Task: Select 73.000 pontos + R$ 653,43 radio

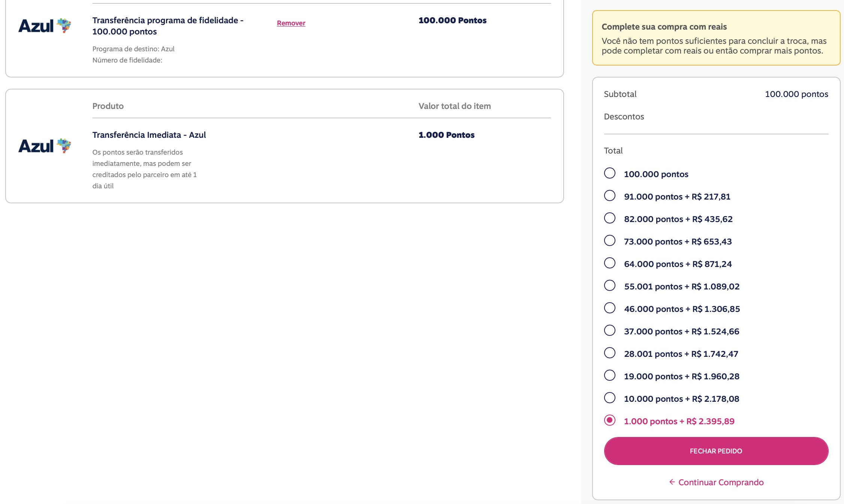Action: [610, 240]
